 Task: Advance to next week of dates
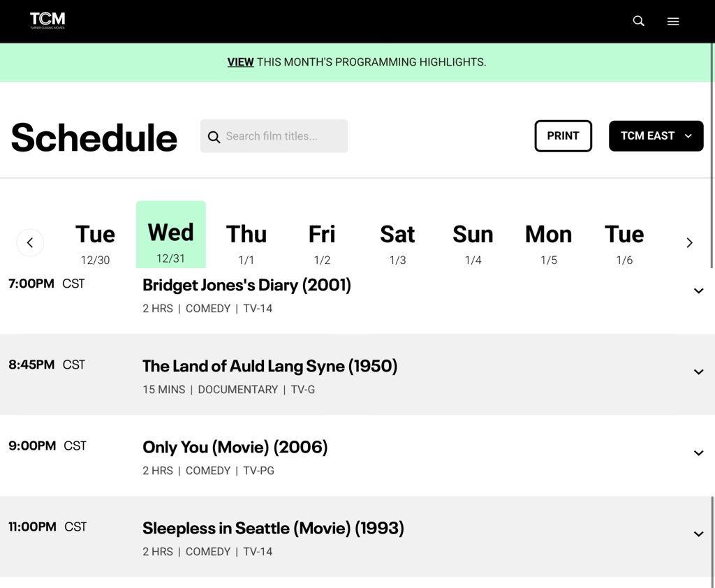pos(689,242)
